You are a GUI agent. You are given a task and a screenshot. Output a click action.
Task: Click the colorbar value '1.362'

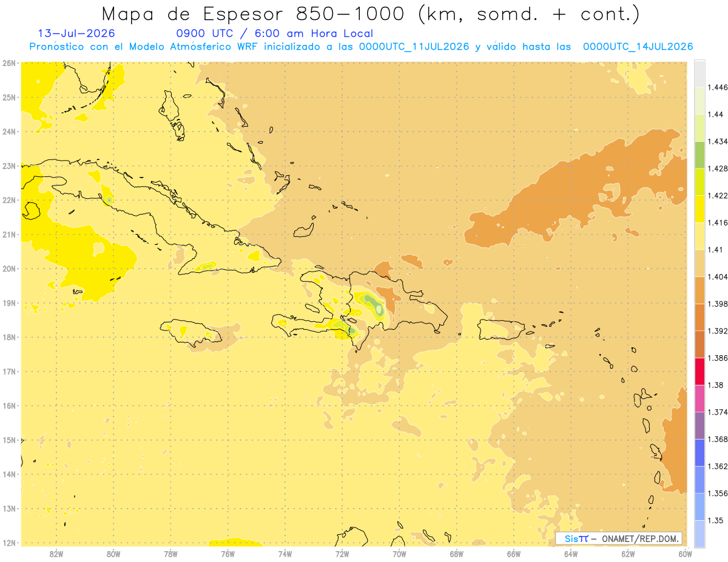pos(718,466)
